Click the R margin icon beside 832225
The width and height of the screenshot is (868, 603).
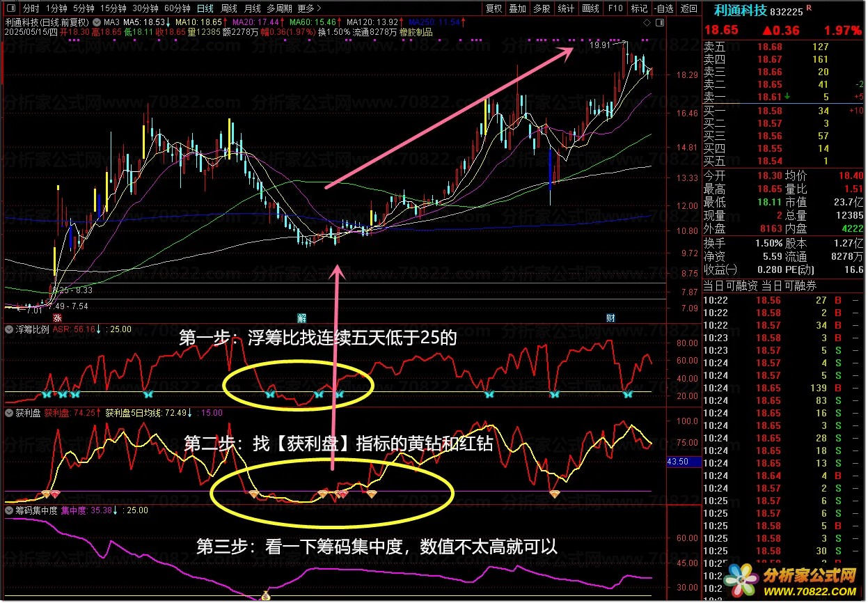click(809, 6)
